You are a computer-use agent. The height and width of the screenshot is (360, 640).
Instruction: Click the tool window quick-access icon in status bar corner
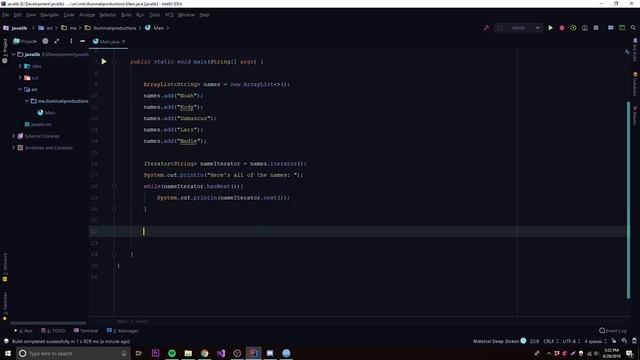pyautogui.click(x=6, y=341)
